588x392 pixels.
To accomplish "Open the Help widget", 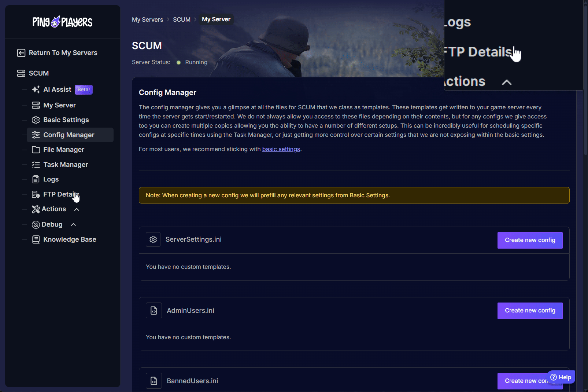I will (561, 377).
